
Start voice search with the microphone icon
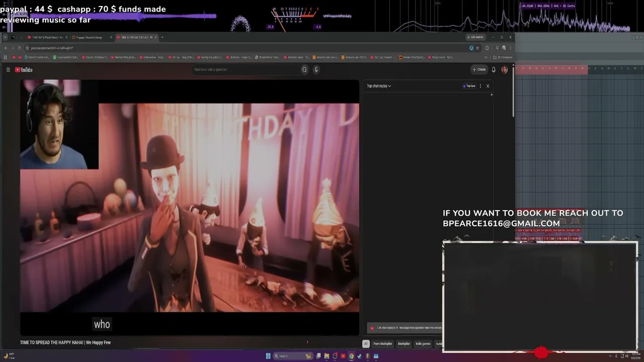316,69
